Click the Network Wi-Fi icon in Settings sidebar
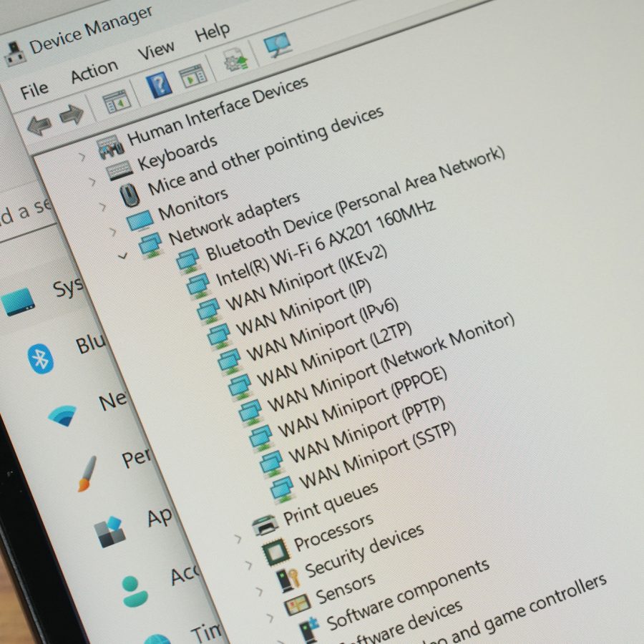 click(x=62, y=415)
